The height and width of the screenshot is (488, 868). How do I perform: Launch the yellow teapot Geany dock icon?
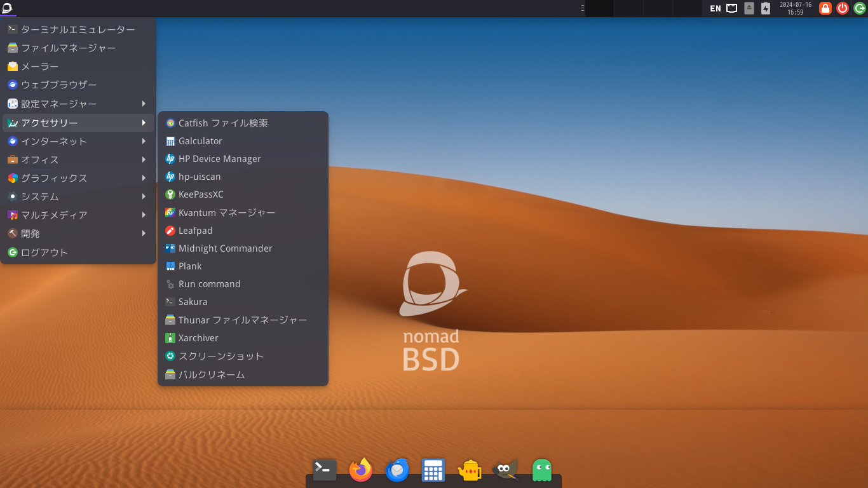(x=470, y=470)
